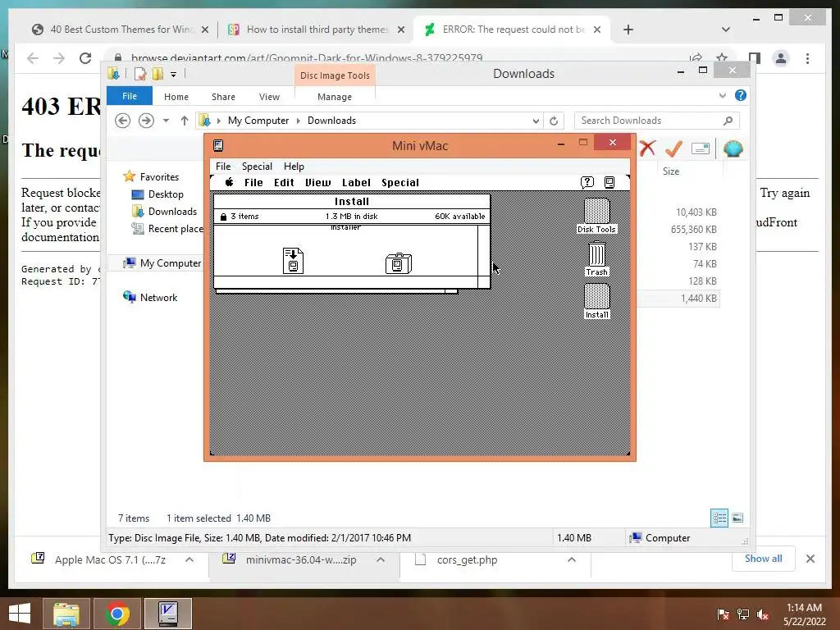Open Mini vMac window's File menu

click(223, 166)
